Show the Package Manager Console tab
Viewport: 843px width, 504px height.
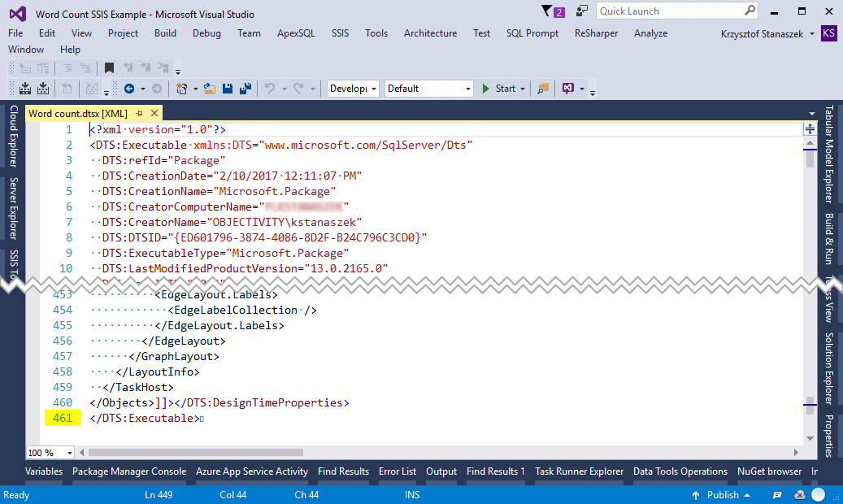(129, 471)
